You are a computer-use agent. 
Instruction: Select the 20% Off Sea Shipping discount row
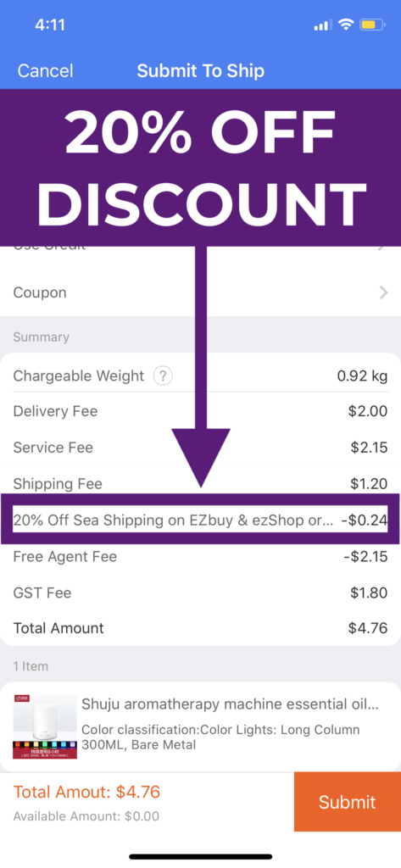tap(200, 520)
